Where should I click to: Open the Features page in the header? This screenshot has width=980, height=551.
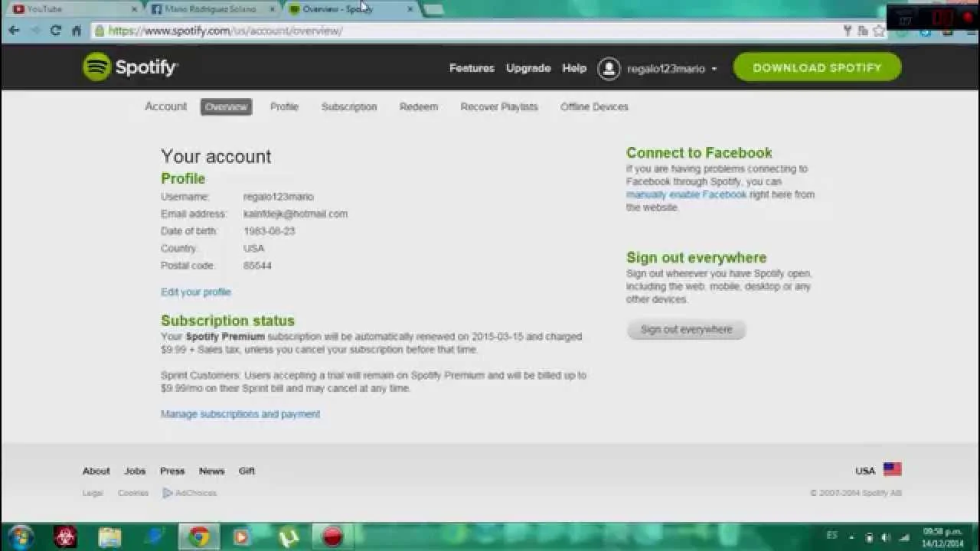click(472, 68)
